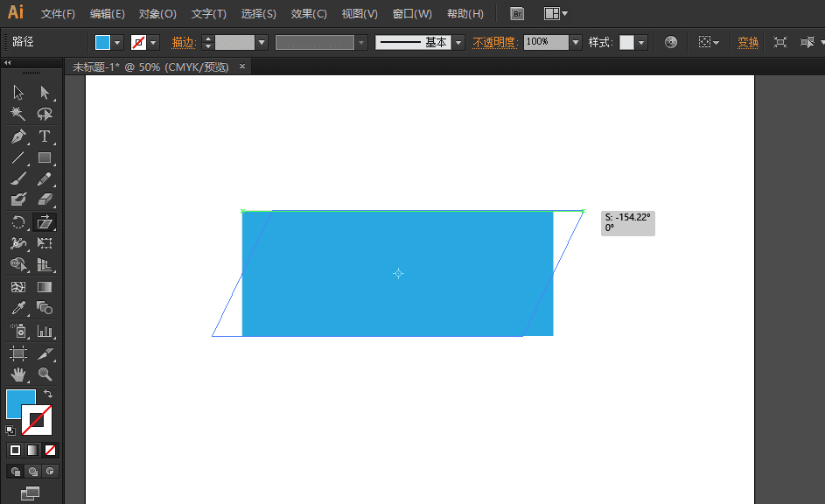Reset to default fill and stroke
The height and width of the screenshot is (504, 825).
tap(10, 430)
